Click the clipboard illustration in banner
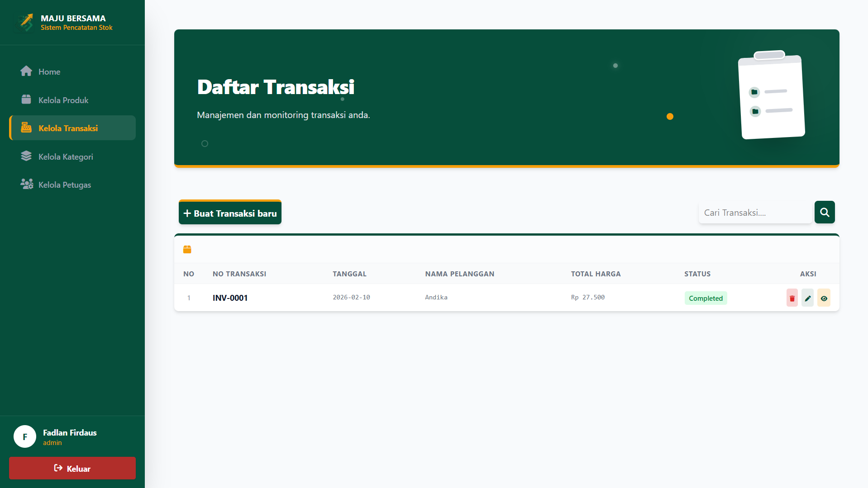 (772, 95)
